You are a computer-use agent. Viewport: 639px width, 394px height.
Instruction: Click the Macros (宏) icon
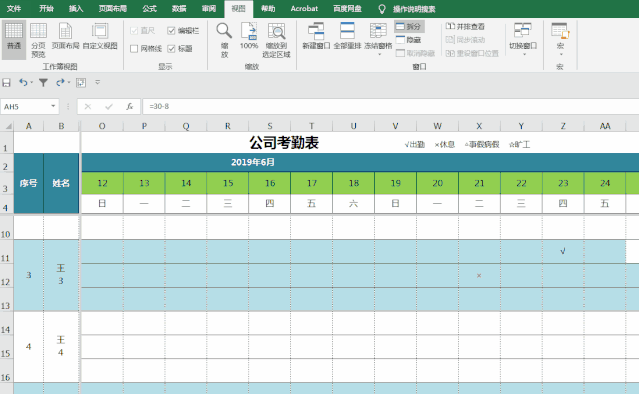(x=560, y=31)
